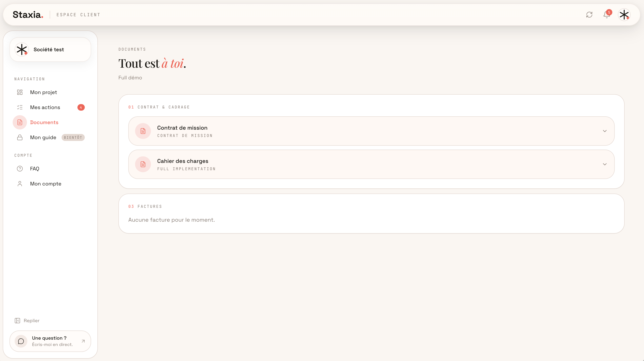Open the Cahier des charges title
Screen dimensions: 644x361
coord(183,161)
